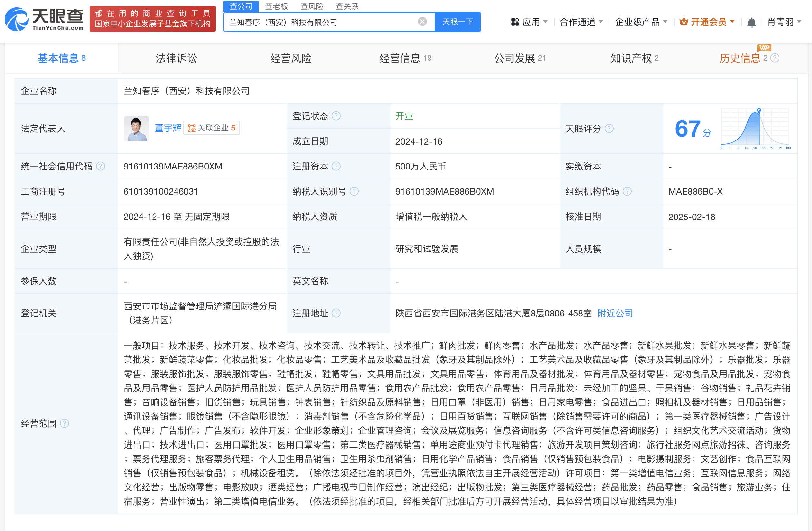
Task: Click help icon next to 统一社会信用代码
Action: pos(100,166)
